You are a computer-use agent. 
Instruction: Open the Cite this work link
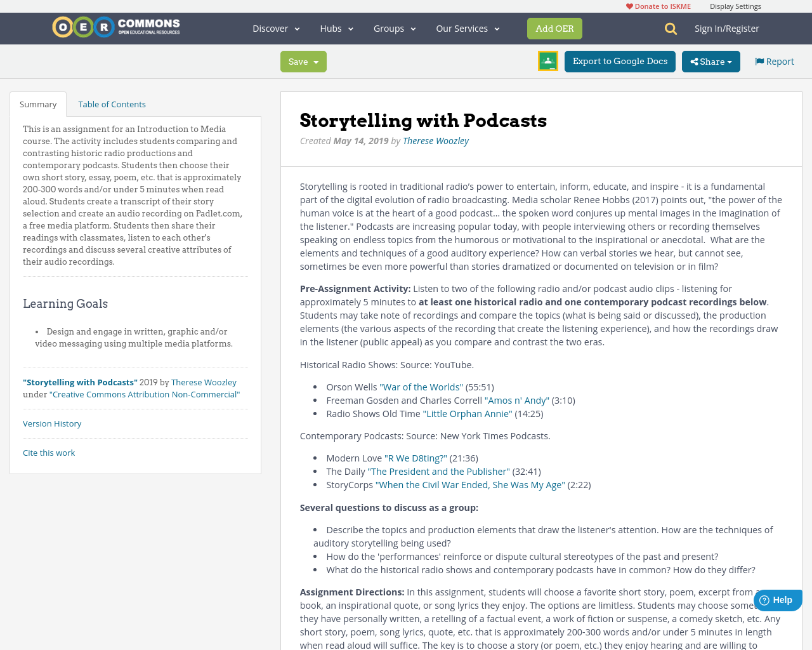[x=49, y=452]
